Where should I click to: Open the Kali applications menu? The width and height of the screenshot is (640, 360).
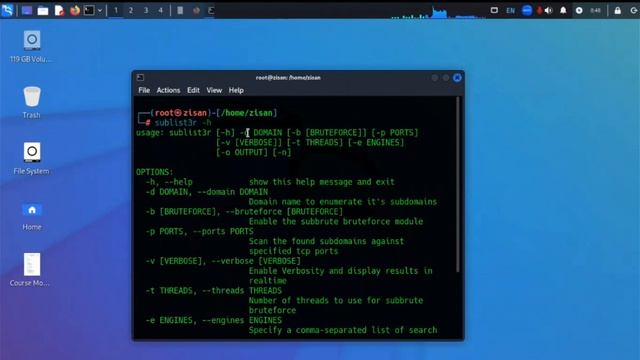click(x=7, y=10)
